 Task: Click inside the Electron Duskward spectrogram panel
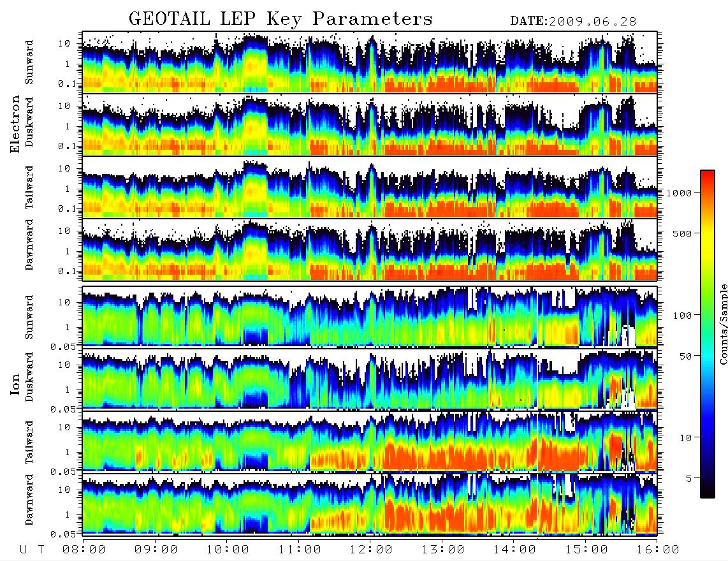click(370, 124)
